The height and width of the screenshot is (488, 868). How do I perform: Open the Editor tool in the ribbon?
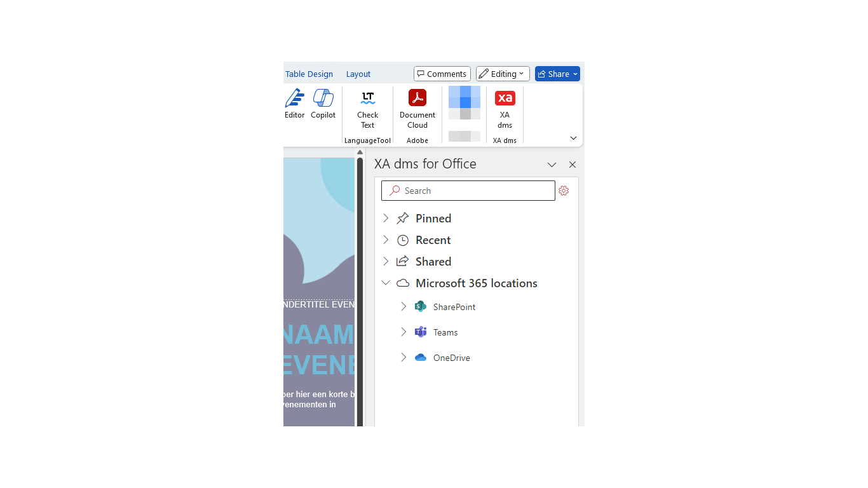294,104
